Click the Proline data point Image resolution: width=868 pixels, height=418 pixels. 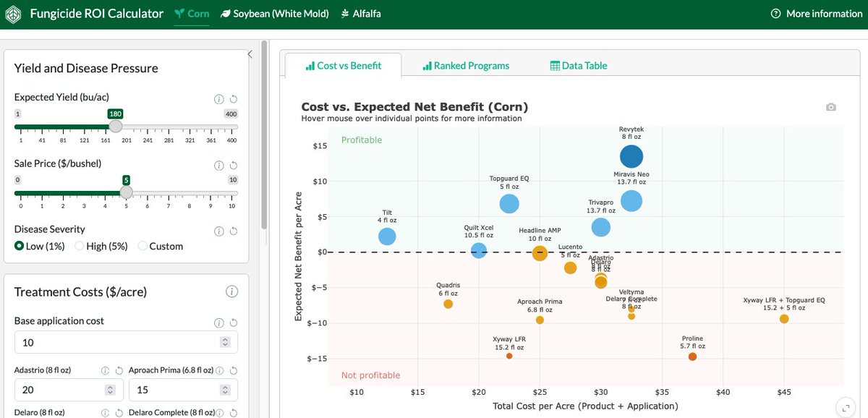tap(692, 357)
